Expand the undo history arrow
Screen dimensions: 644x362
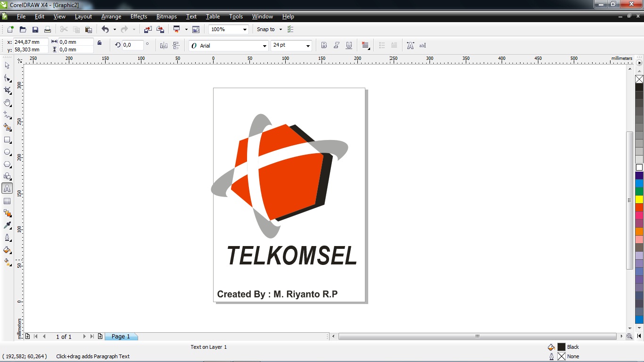click(x=114, y=29)
